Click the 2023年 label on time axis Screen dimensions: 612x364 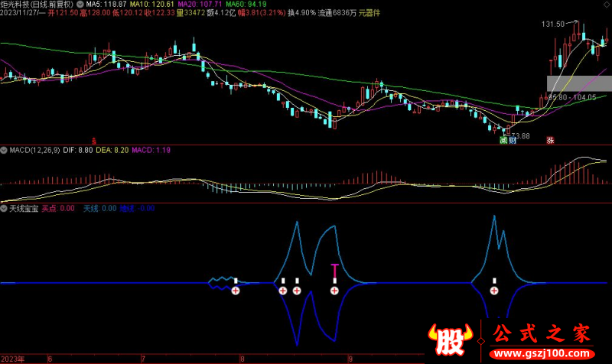pyautogui.click(x=14, y=359)
